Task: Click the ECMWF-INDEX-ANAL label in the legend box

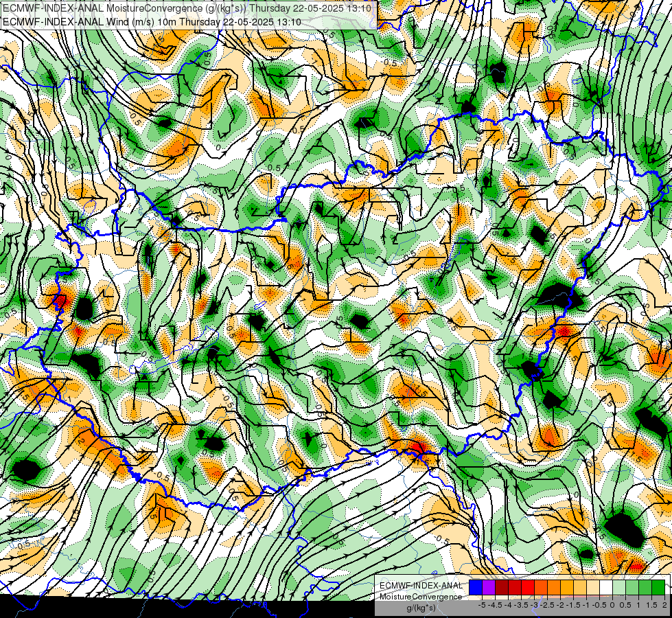Action: [421, 586]
